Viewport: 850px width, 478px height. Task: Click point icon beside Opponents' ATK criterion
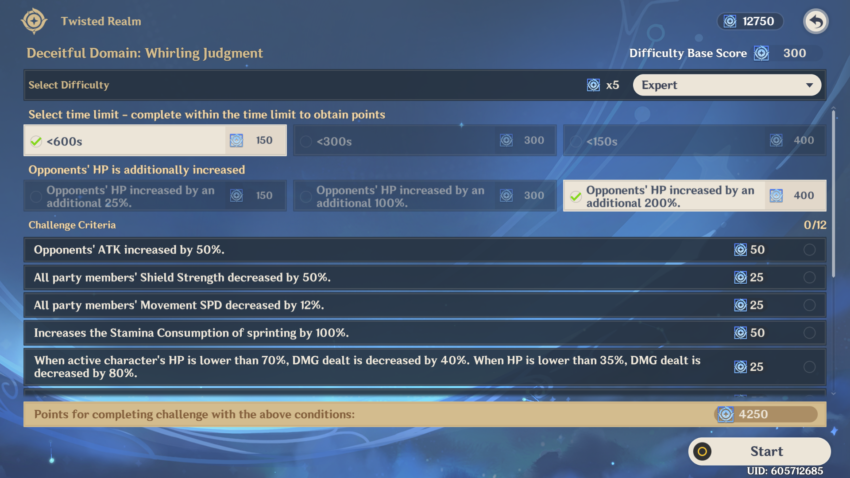(740, 250)
